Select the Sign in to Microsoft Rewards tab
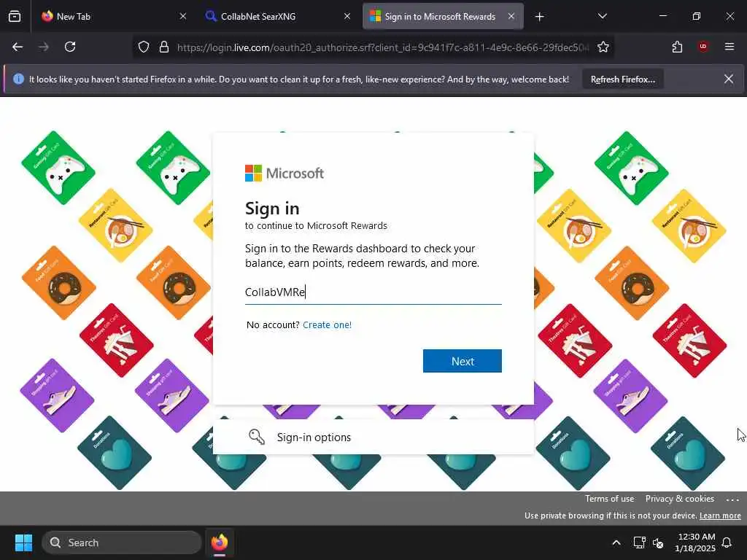747x560 pixels. tap(443, 17)
